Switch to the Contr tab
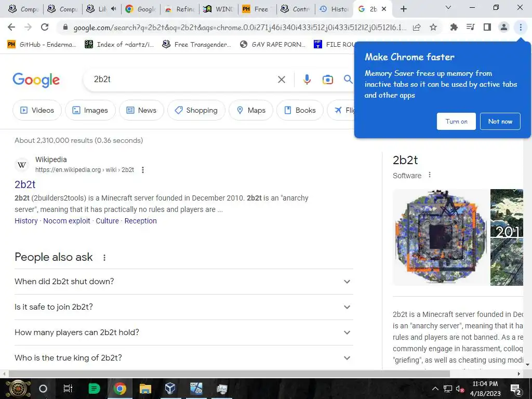 coord(295,9)
